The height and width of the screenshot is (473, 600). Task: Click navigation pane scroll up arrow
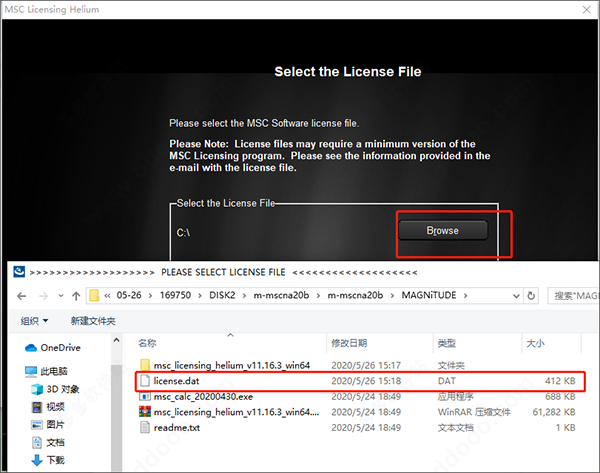click(116, 340)
